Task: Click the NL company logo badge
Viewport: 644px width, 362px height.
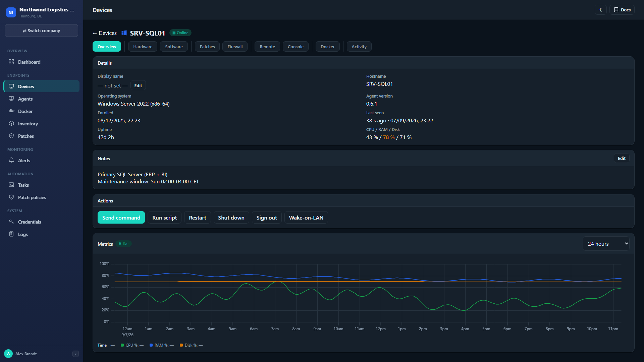Action: 11,12
